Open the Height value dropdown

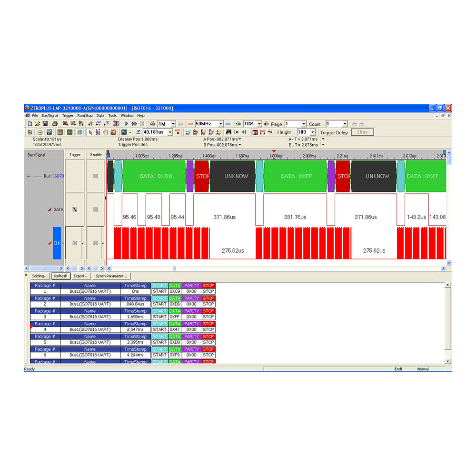(312, 132)
